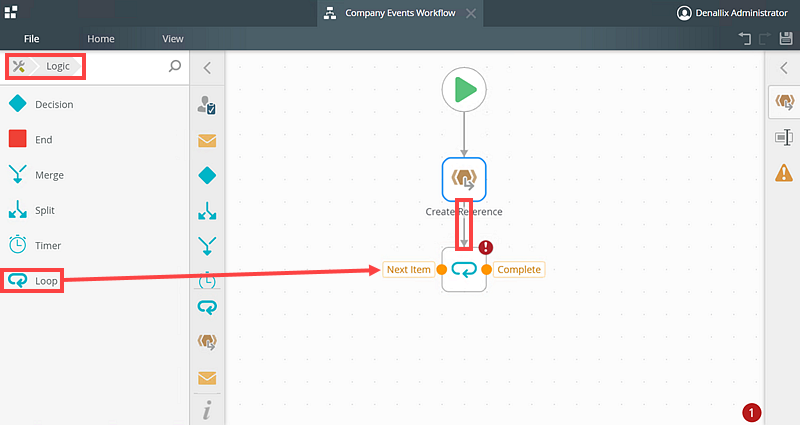800x425 pixels.
Task: Click the undo arrow icon
Action: click(x=744, y=38)
